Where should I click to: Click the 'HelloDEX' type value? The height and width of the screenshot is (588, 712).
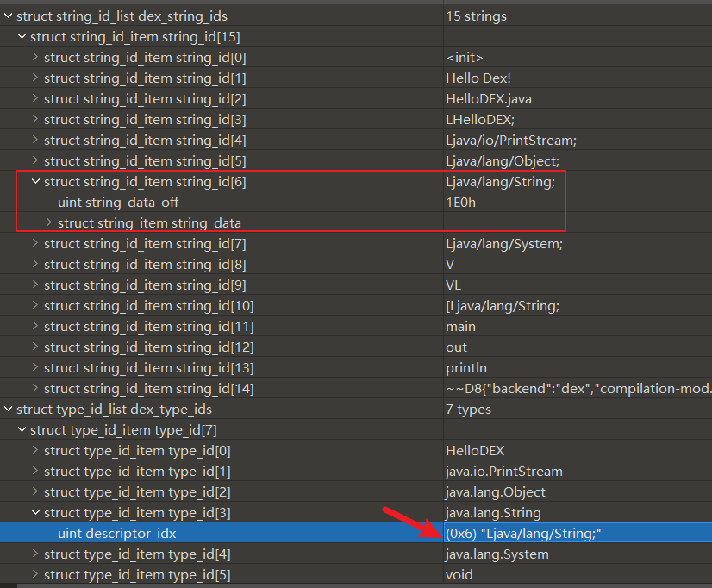475,451
